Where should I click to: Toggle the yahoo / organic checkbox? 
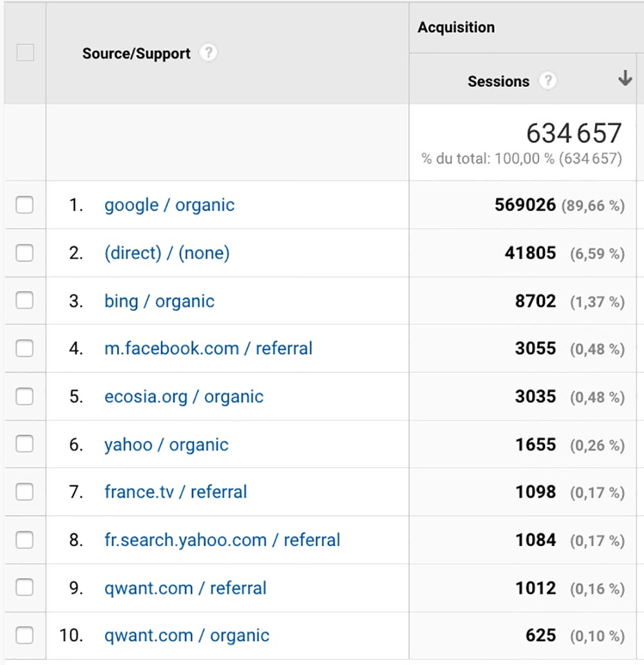(x=24, y=444)
